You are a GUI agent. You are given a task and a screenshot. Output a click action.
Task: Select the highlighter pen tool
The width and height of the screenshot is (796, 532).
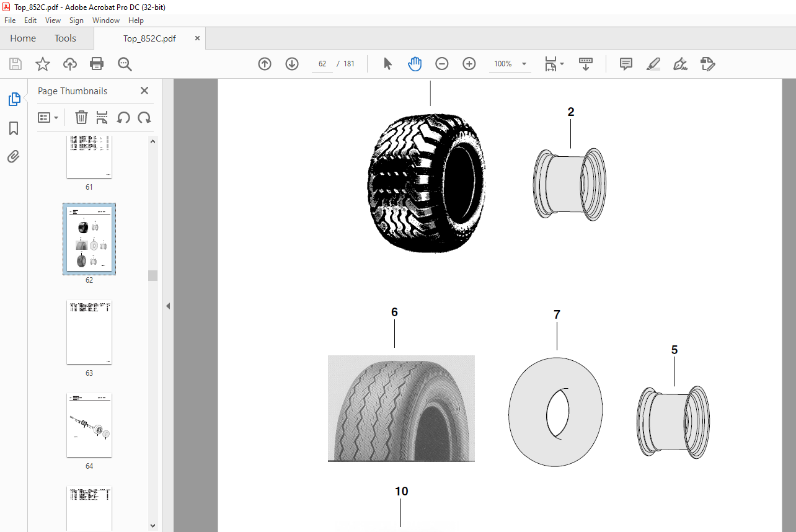click(x=653, y=64)
